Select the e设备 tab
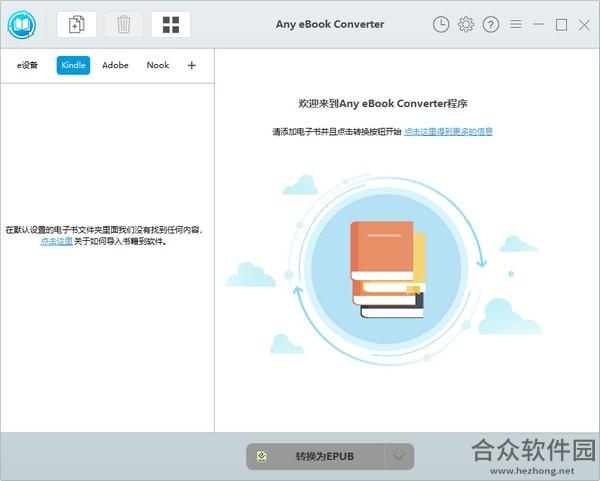 pos(28,65)
